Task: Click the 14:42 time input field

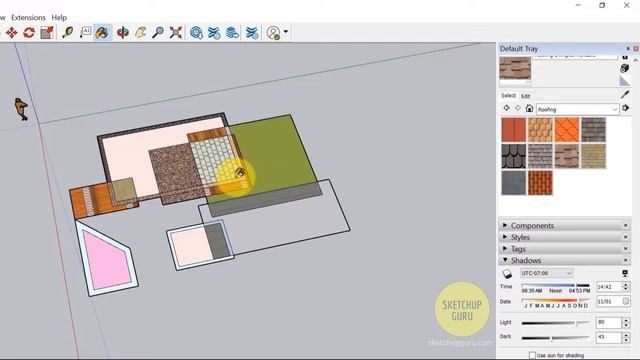Action: pyautogui.click(x=608, y=287)
